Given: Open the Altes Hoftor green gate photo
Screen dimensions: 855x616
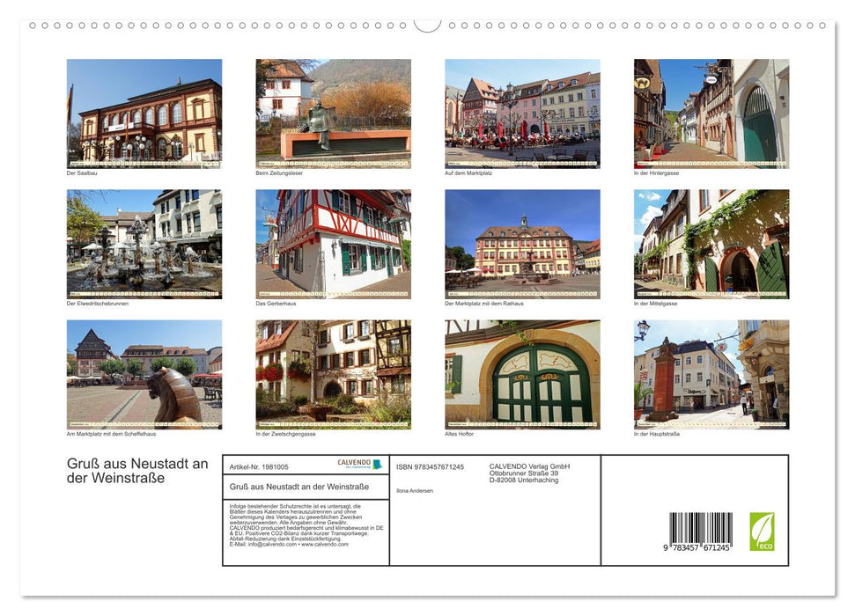Looking at the screenshot, I should (x=522, y=374).
